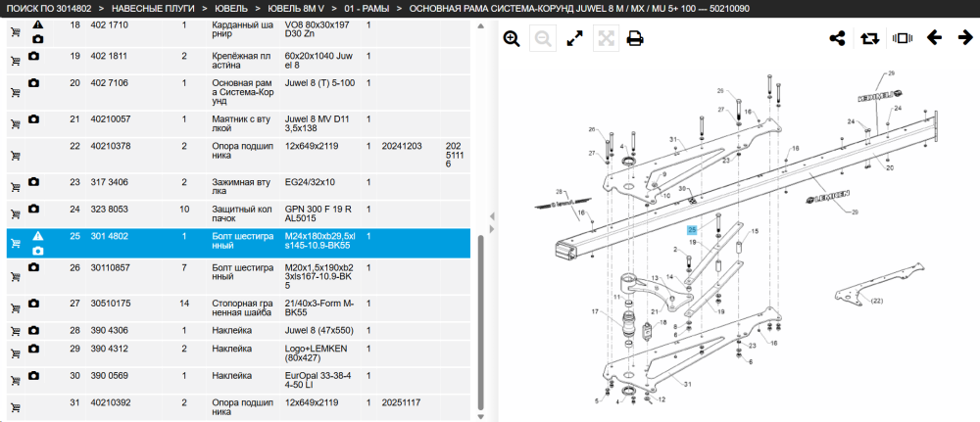980x422 pixels.
Task: Click scrollbar down arrow in parts list
Action: tap(480, 416)
